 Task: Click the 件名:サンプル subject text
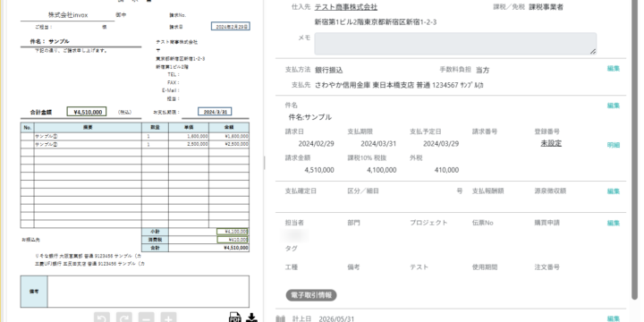click(x=310, y=117)
